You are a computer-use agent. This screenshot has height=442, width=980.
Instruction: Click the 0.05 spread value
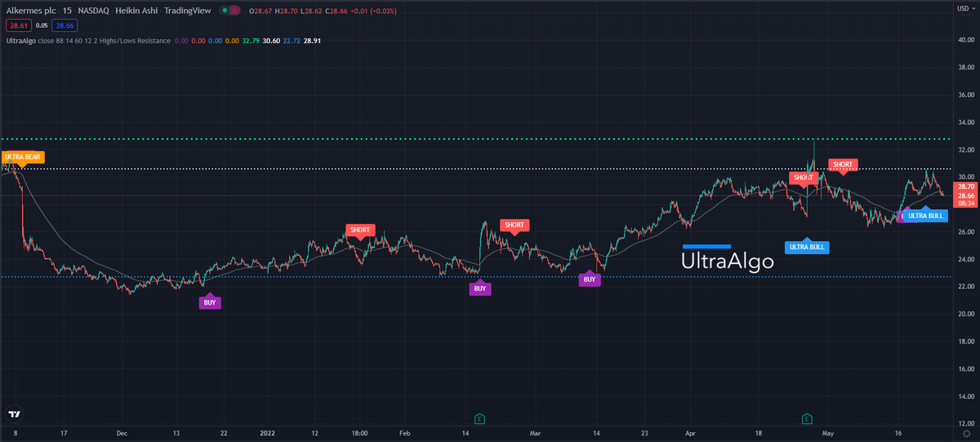point(41,25)
